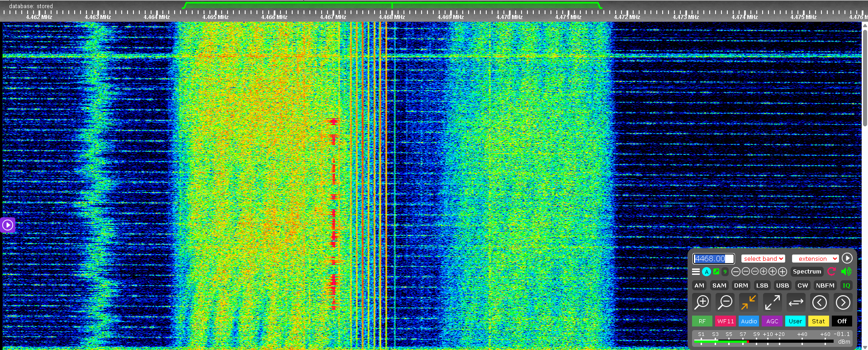Page waterfall up with right chevron circle

(x=843, y=302)
